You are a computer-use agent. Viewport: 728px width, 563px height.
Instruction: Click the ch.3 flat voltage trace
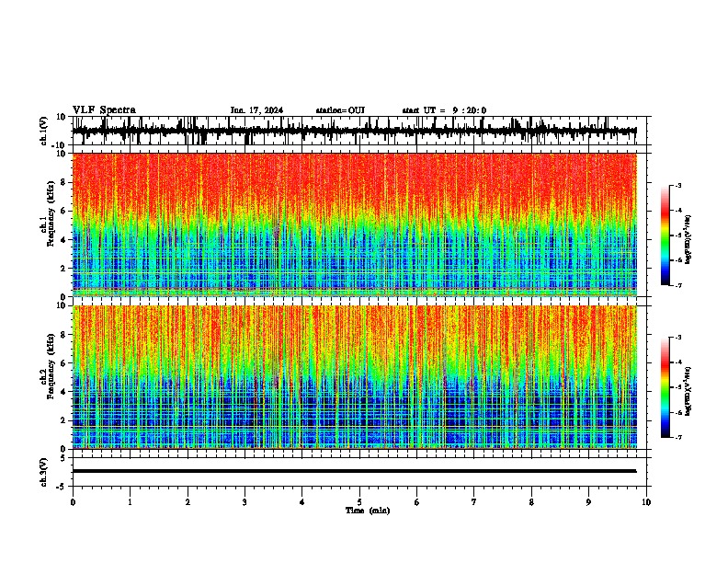(354, 471)
